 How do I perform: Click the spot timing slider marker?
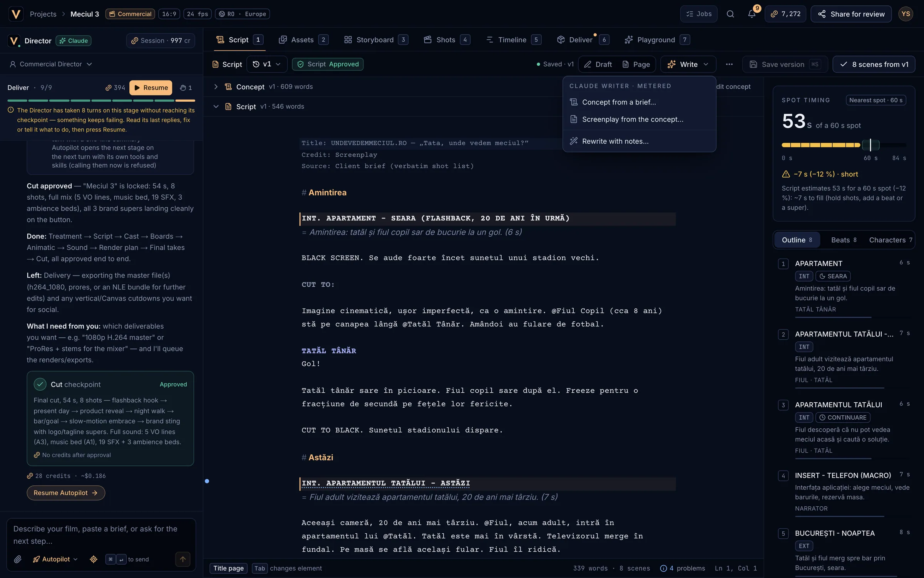(x=870, y=145)
